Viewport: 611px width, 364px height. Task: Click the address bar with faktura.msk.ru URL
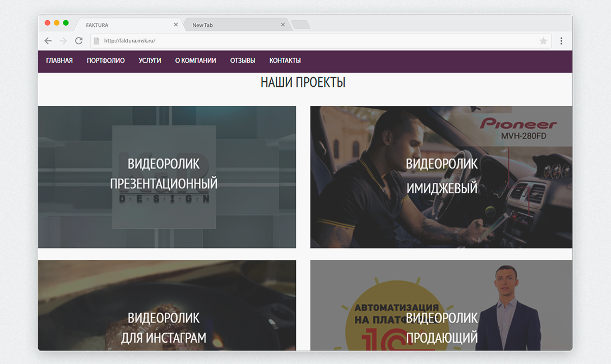(321, 41)
